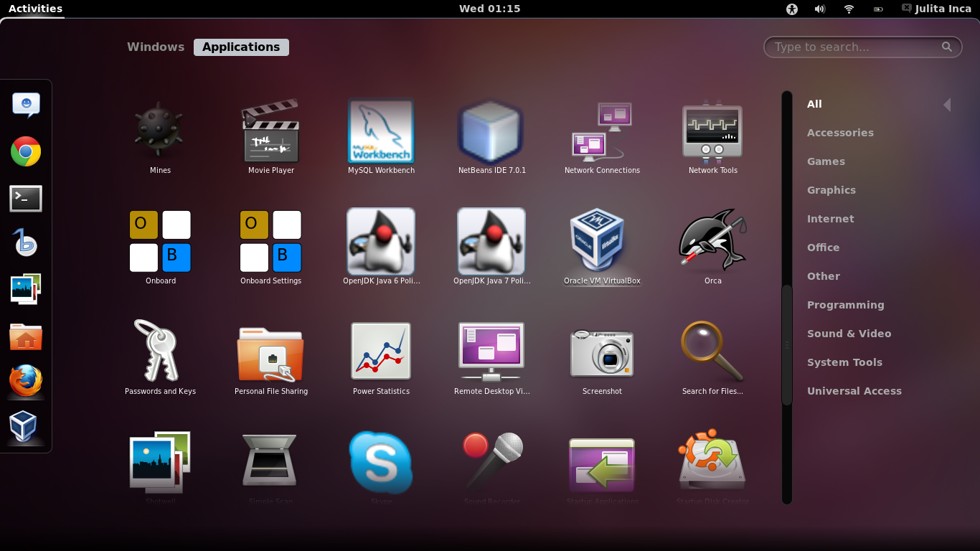The height and width of the screenshot is (551, 980).
Task: Show the Internet category
Action: [x=831, y=219]
